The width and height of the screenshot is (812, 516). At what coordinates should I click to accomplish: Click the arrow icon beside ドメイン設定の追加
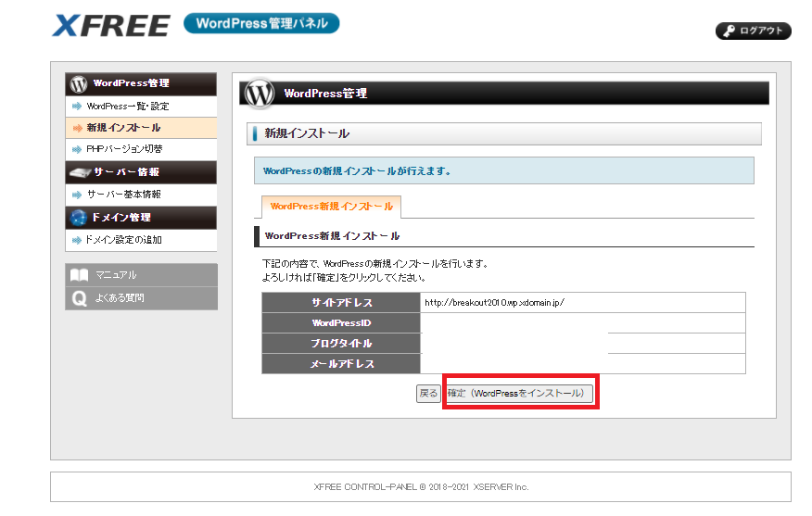tap(77, 240)
